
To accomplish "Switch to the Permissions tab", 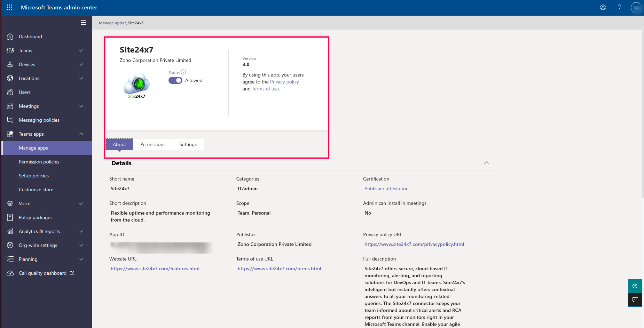I will click(x=153, y=144).
